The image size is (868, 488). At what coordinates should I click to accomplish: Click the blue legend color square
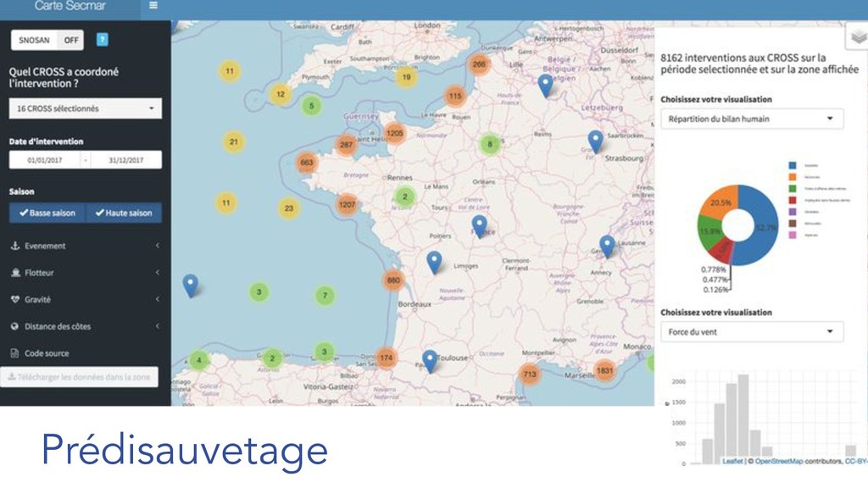coord(793,165)
